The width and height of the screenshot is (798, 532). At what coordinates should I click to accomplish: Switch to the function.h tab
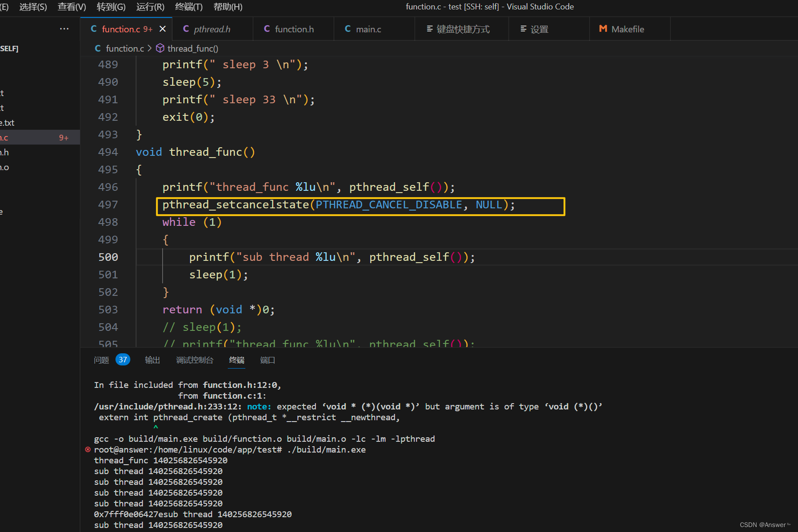(294, 29)
